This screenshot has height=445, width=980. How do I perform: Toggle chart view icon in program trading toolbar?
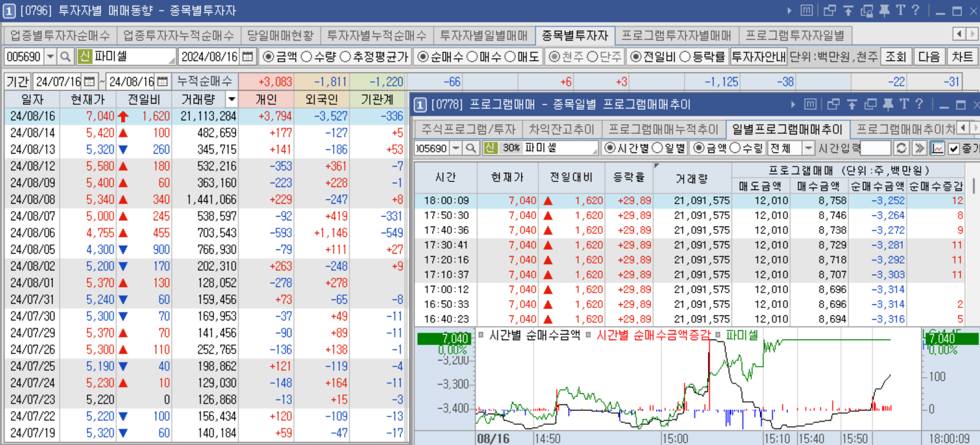[x=937, y=148]
